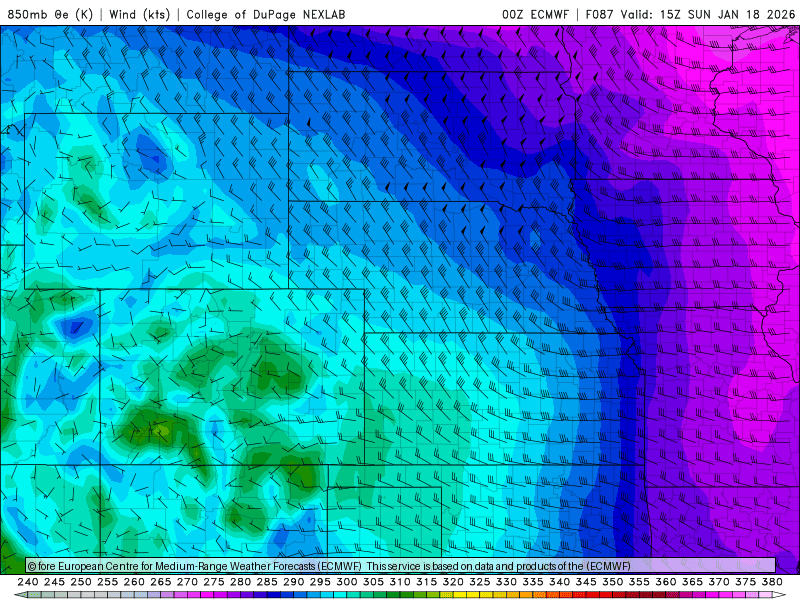
Task: Click the 'Wind (kts)' header label
Action: point(139,14)
